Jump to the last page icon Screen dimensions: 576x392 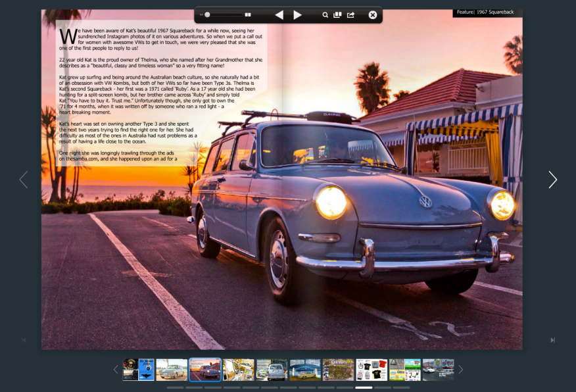coord(553,340)
